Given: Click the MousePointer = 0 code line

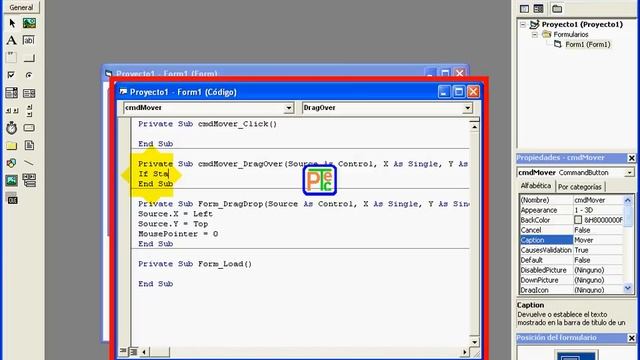Looking at the screenshot, I should point(178,234).
